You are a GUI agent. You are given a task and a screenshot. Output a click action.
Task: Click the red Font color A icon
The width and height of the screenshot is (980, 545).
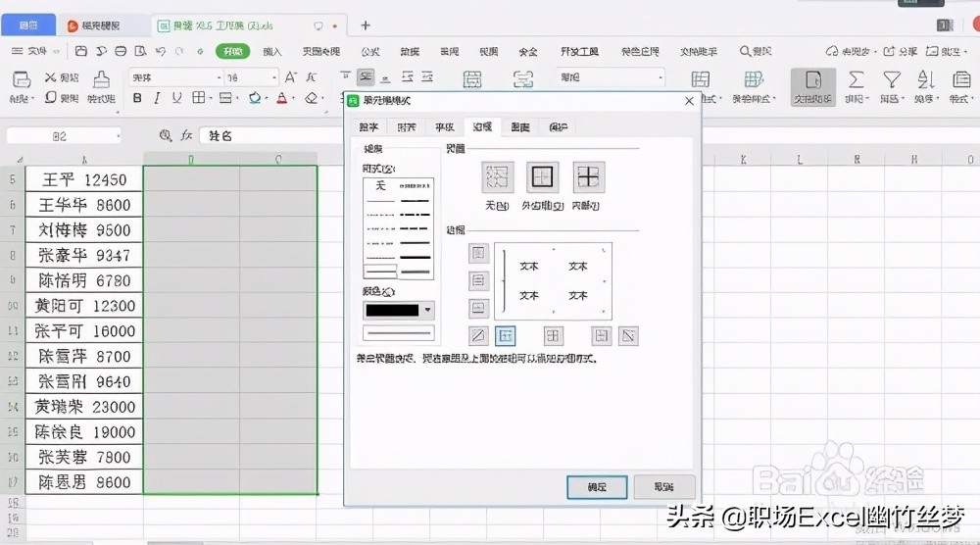coord(282,97)
